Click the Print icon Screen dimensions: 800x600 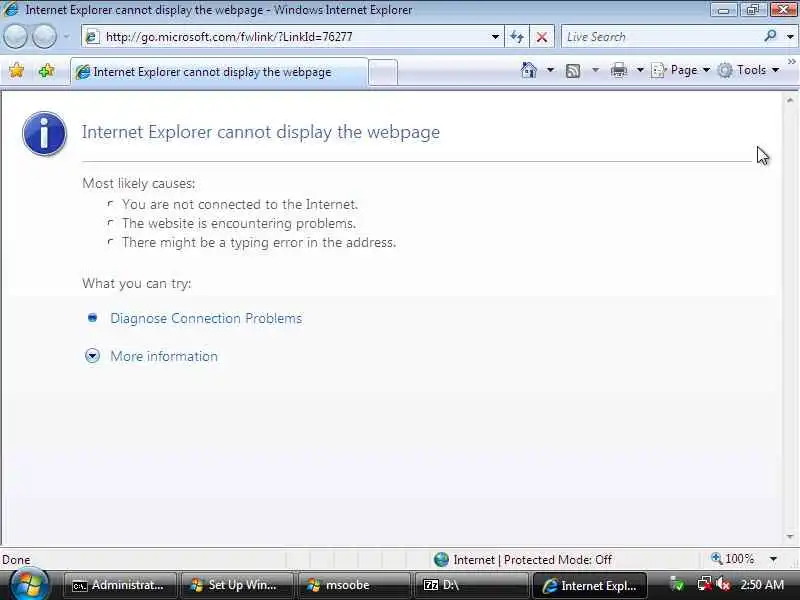coord(618,70)
